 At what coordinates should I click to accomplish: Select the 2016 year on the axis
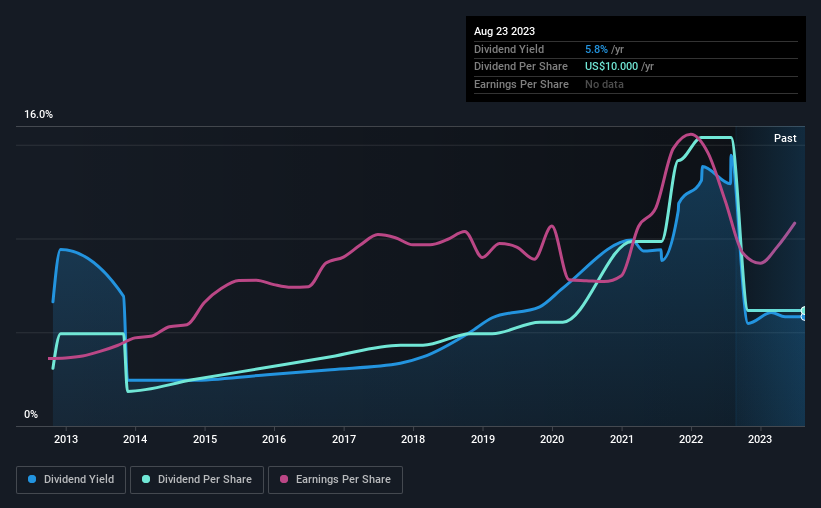tap(274, 439)
